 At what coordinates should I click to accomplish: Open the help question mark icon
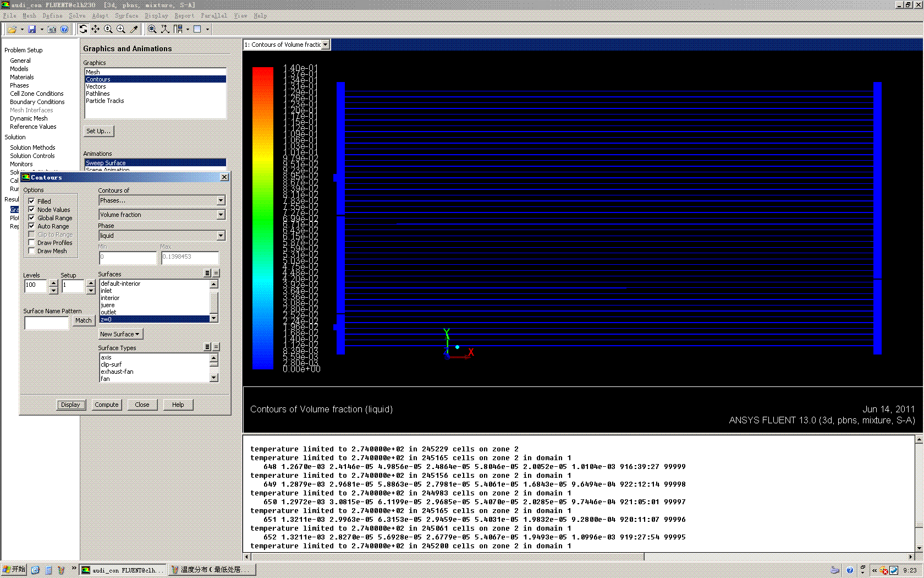point(64,29)
